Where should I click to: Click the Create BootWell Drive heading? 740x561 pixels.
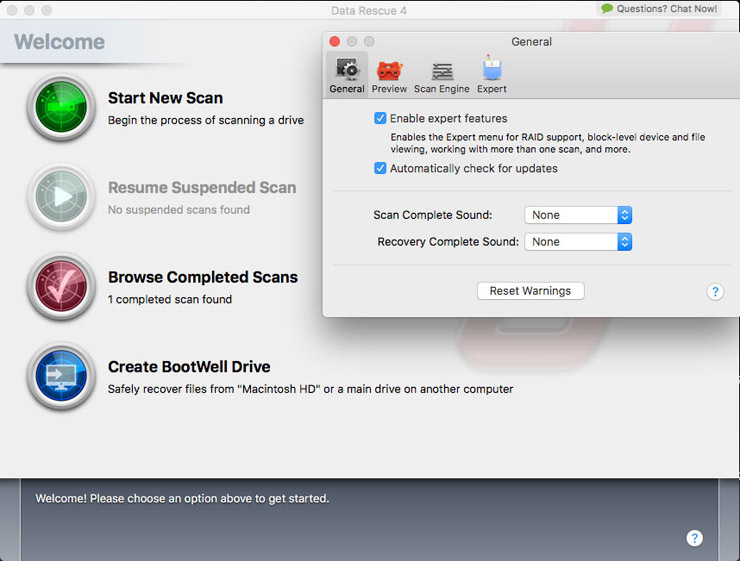pos(189,367)
